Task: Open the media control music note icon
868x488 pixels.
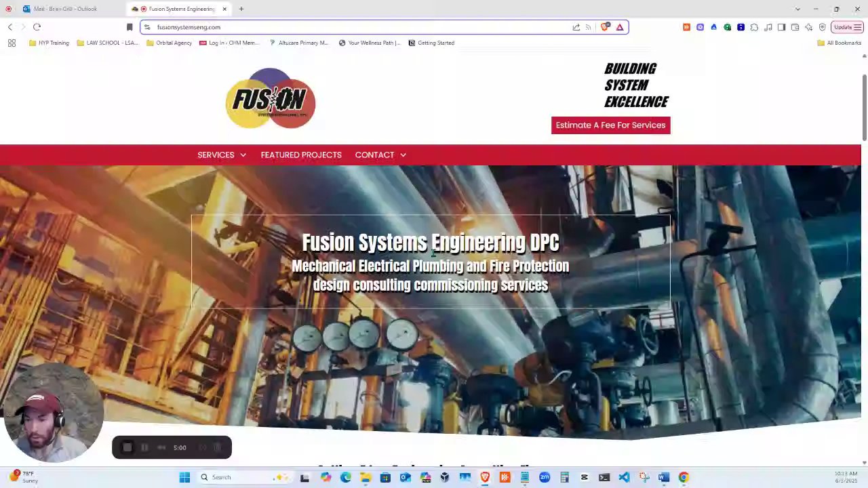Action: [x=768, y=27]
